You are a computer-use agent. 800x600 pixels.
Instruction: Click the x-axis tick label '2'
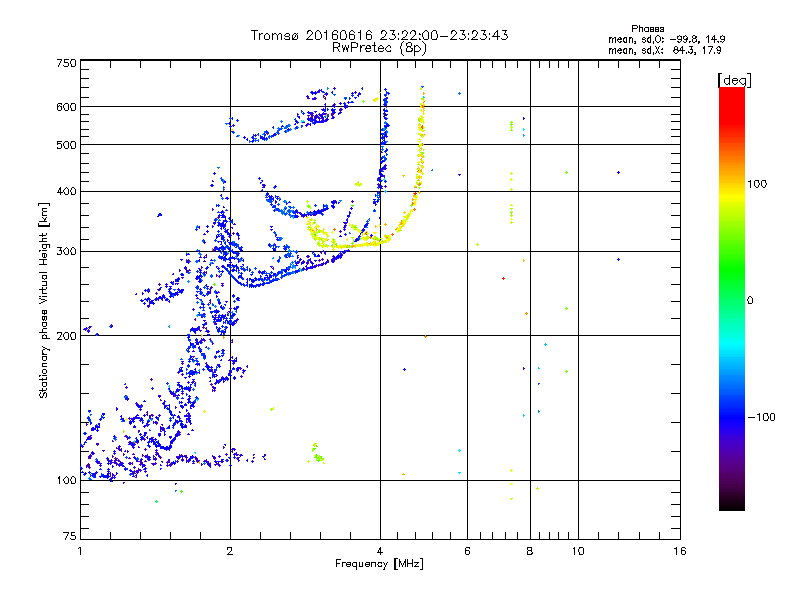pyautogui.click(x=230, y=551)
